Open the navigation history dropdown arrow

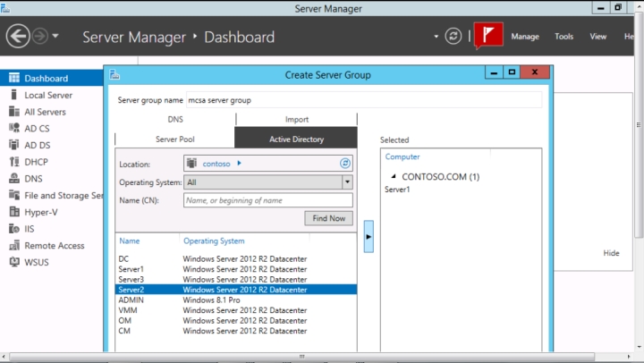(55, 36)
